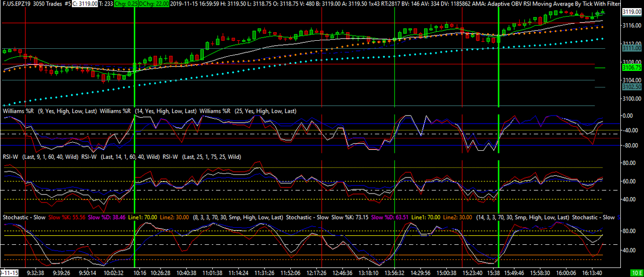
Task: Click the 'Slow %K: 73.15' stochastic value
Action: coord(350,217)
